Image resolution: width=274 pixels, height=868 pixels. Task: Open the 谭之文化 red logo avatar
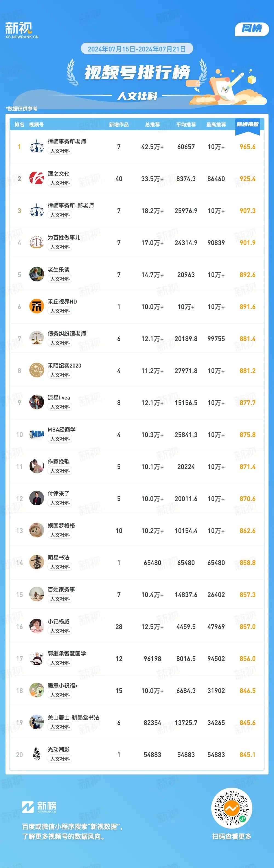point(36,179)
